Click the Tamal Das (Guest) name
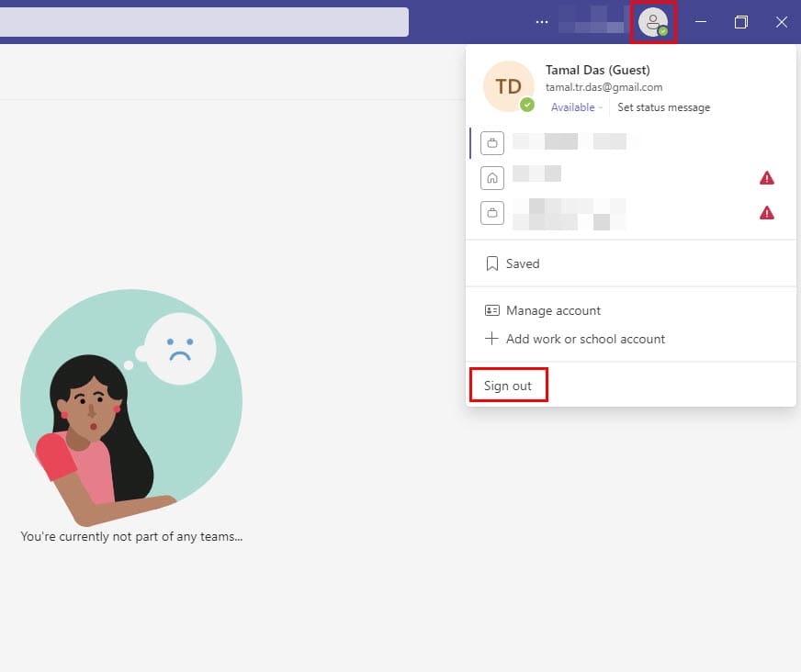801x672 pixels. point(597,70)
